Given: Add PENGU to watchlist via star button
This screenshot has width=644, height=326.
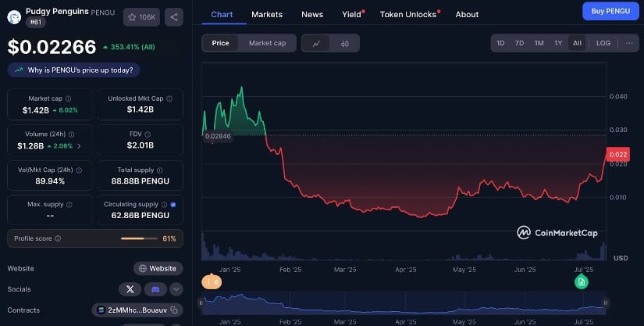Looking at the screenshot, I should point(141,17).
